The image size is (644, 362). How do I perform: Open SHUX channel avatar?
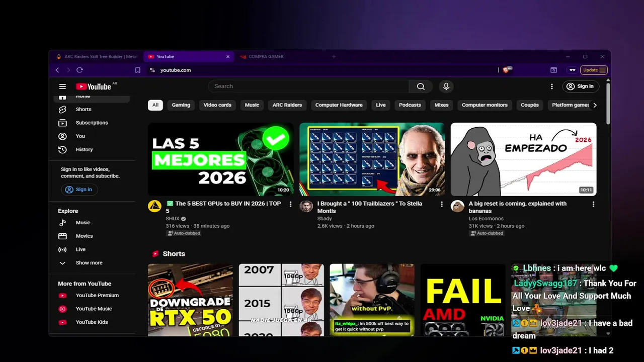154,206
